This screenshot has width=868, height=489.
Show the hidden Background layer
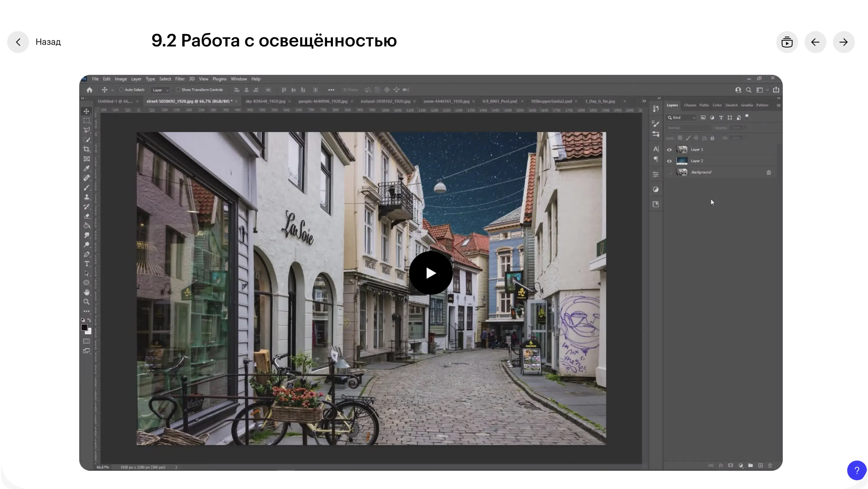pos(669,173)
